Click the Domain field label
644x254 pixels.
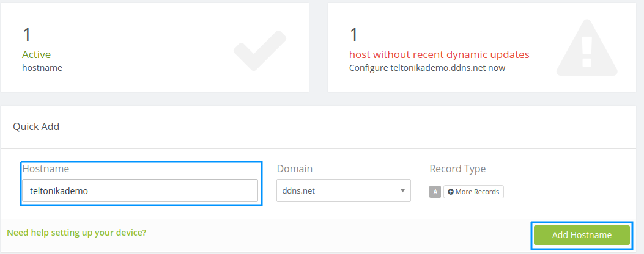click(295, 169)
